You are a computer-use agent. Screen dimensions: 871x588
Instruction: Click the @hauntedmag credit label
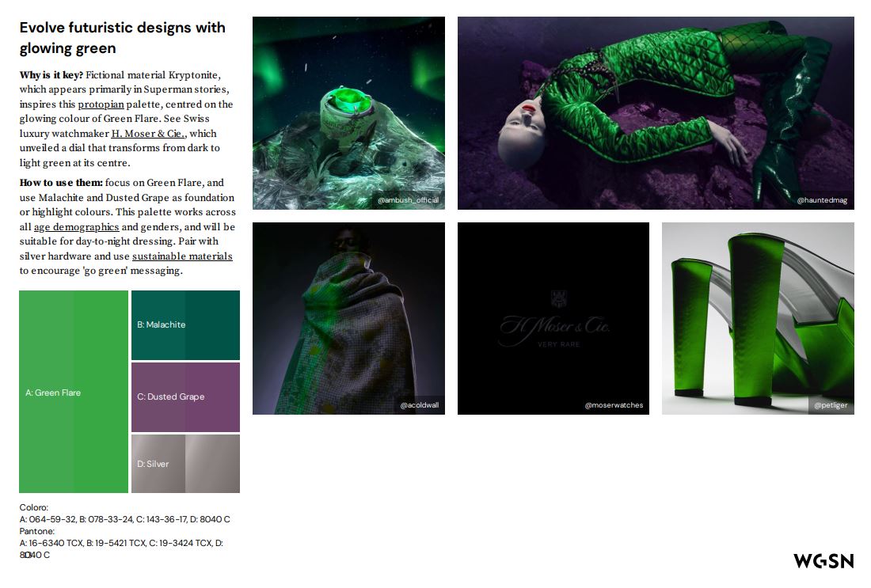click(x=822, y=200)
